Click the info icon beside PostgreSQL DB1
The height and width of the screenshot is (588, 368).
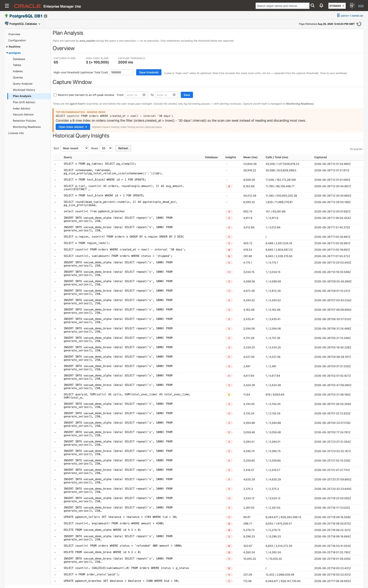pos(46,16)
